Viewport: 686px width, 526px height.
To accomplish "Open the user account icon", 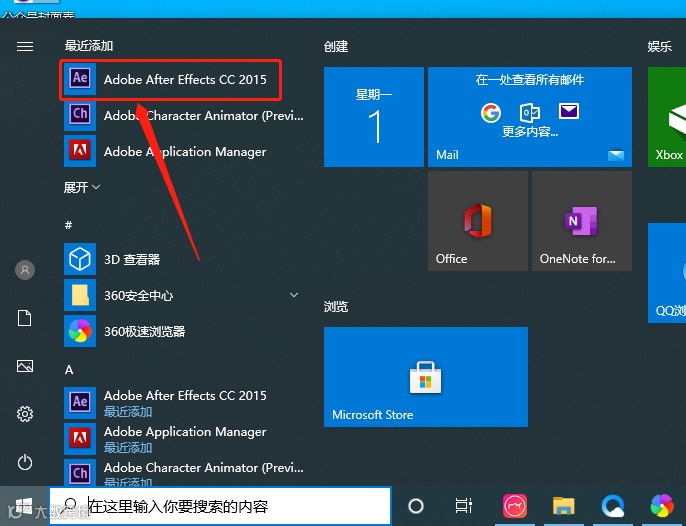I will click(x=25, y=270).
